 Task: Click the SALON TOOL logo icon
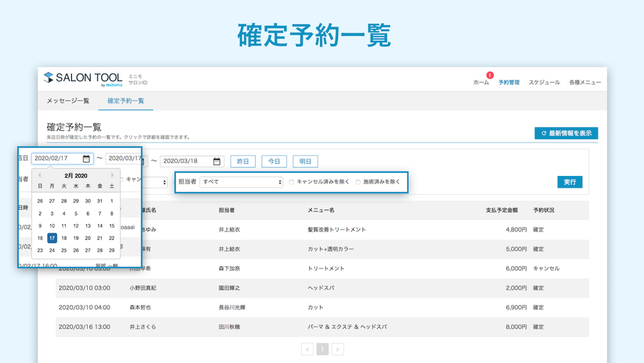click(x=48, y=77)
